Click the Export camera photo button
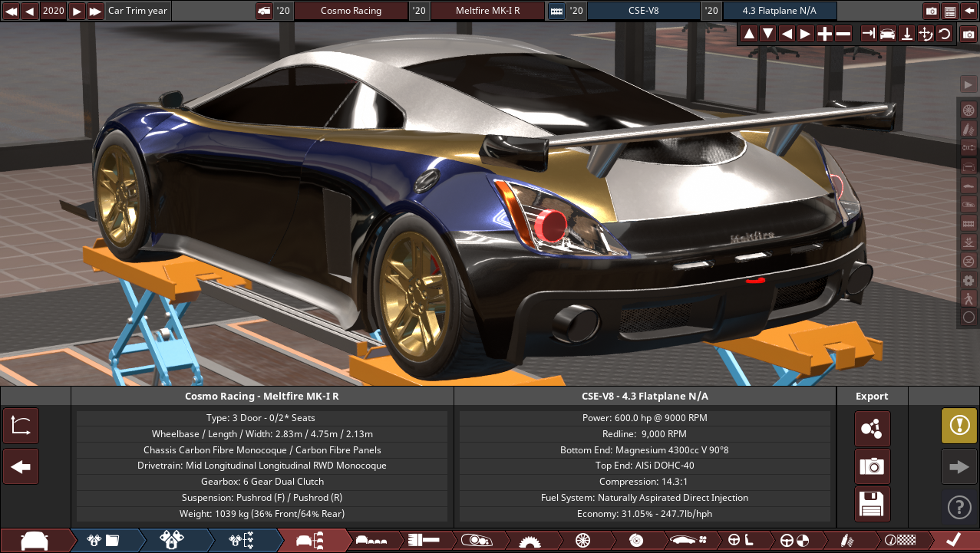980x553 pixels. pyautogui.click(x=873, y=466)
